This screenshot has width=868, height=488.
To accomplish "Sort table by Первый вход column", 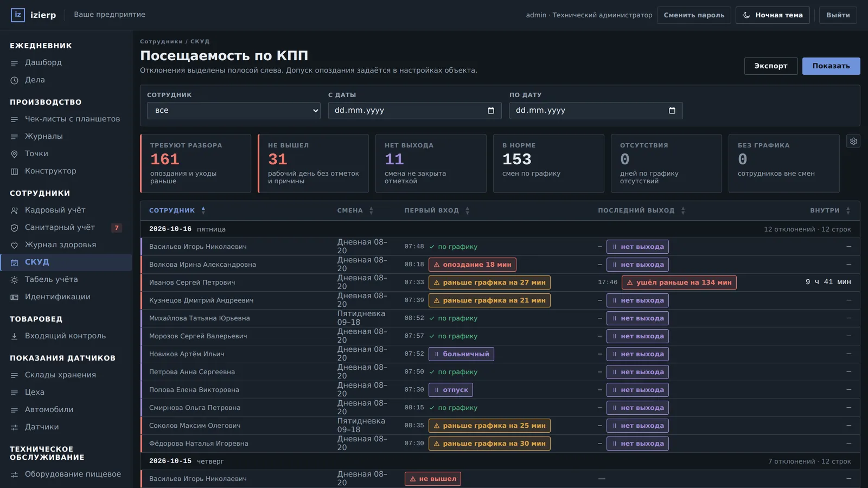I will (x=437, y=210).
